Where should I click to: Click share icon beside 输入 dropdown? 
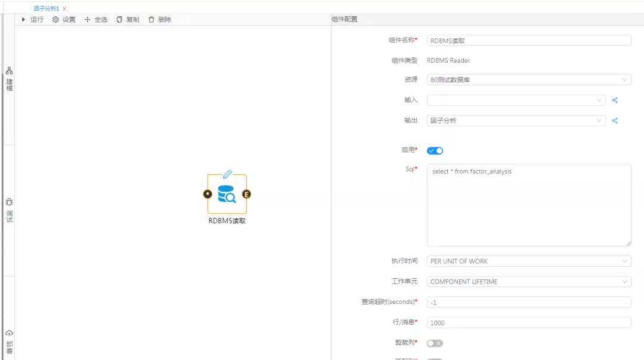[x=615, y=100]
